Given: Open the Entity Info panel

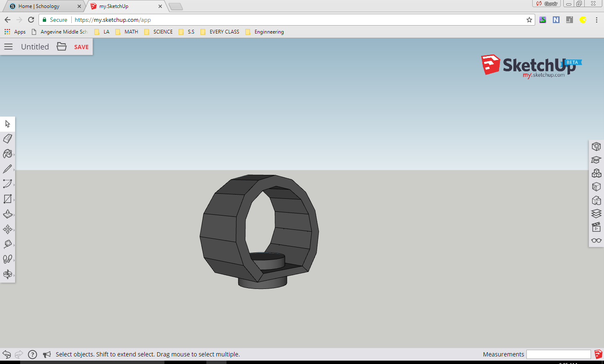Looking at the screenshot, I should pyautogui.click(x=596, y=146).
